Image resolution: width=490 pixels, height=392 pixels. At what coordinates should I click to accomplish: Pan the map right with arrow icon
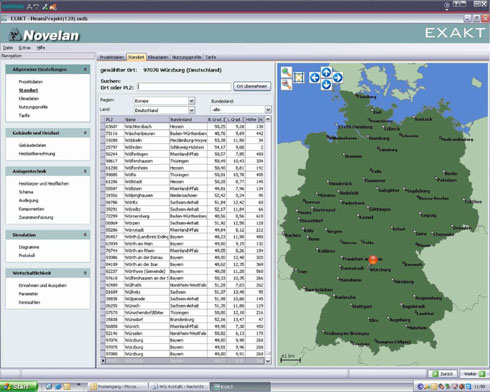click(x=337, y=78)
